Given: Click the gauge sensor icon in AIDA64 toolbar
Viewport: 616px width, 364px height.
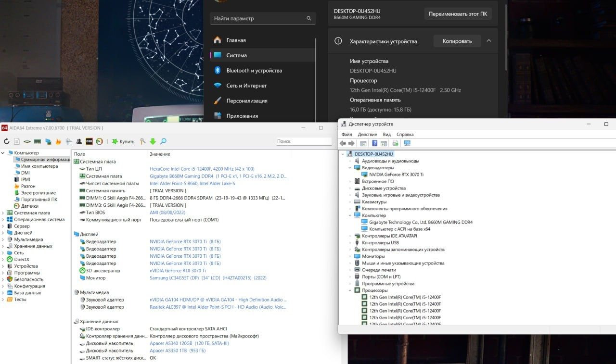Looking at the screenshot, I should pyautogui.click(x=99, y=141).
